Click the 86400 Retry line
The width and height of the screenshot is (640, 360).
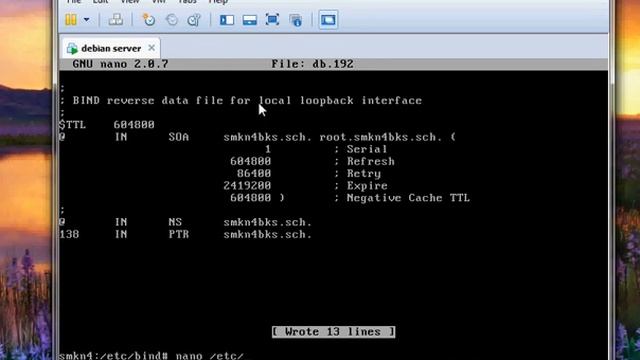[309, 173]
